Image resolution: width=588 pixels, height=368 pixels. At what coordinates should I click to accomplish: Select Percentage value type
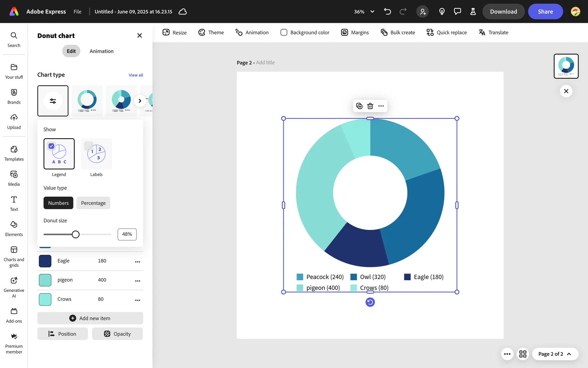coord(93,203)
